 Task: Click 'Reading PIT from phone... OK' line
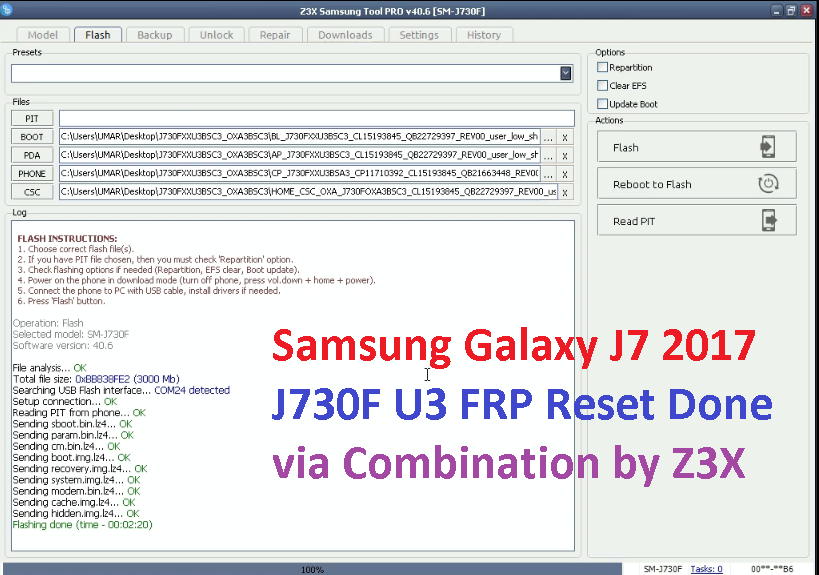point(79,413)
